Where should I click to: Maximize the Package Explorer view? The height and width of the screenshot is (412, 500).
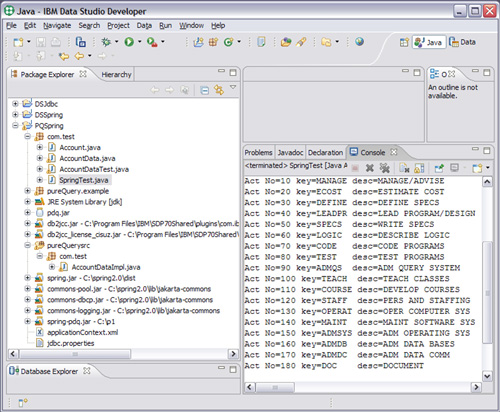click(x=233, y=72)
